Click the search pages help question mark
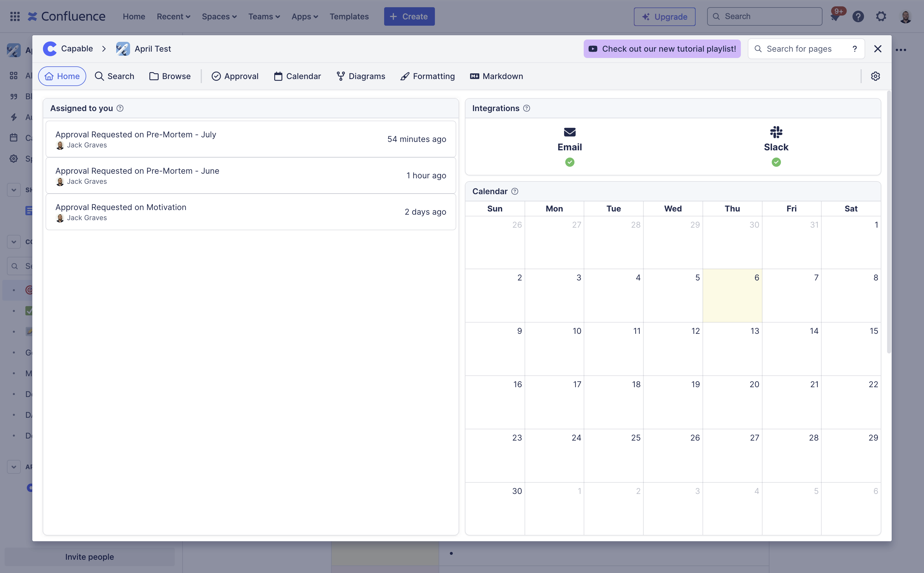The width and height of the screenshot is (924, 573). (855, 49)
